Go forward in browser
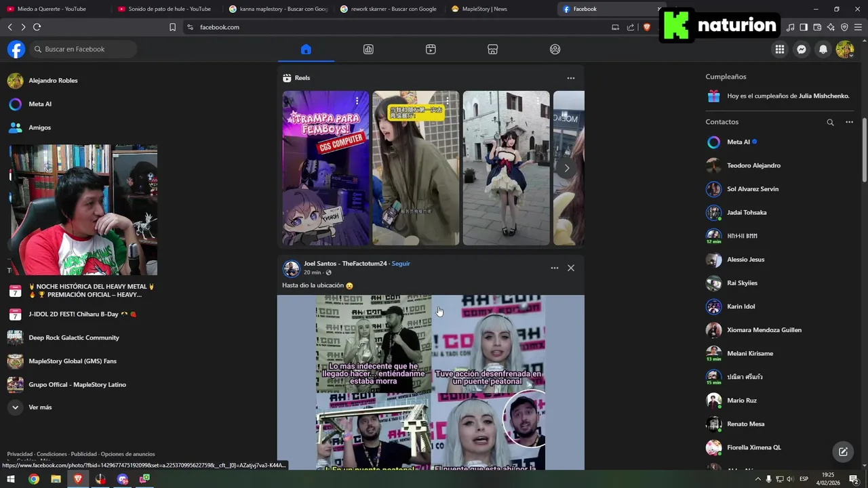Viewport: 868px width, 488px height. [23, 27]
